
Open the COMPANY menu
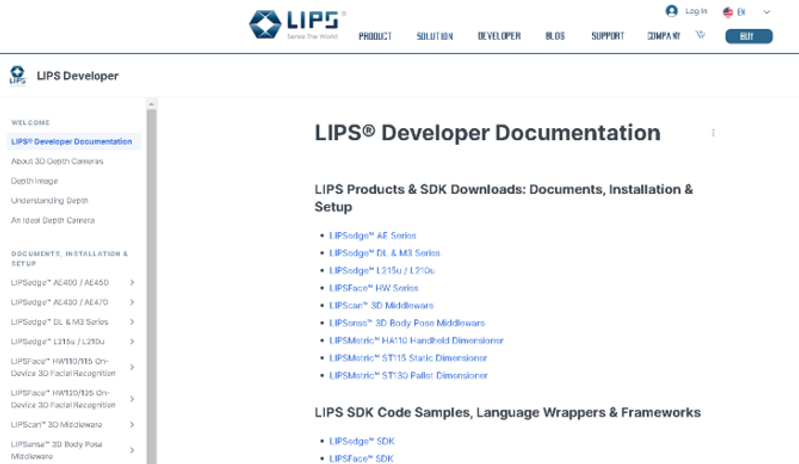click(x=663, y=36)
